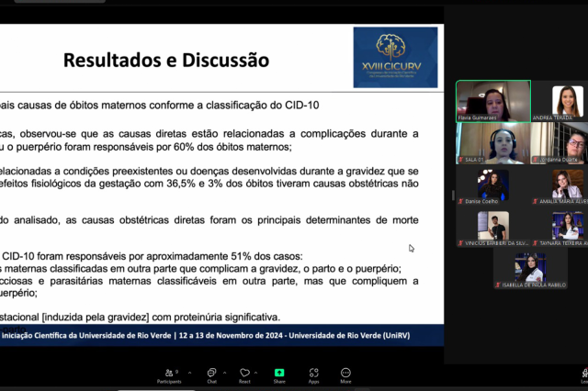Viewport: 588px width, 391px height.
Task: Open the Apps menu
Action: tap(313, 374)
